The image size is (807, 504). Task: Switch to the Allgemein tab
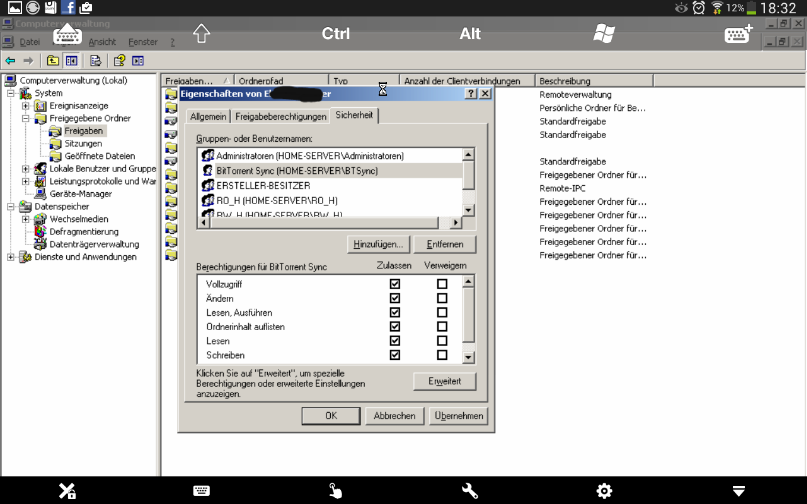(x=208, y=117)
